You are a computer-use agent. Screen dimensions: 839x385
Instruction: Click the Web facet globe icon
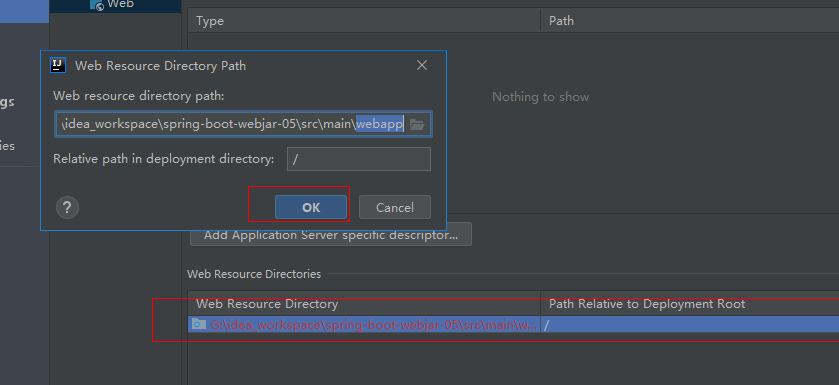pos(97,5)
